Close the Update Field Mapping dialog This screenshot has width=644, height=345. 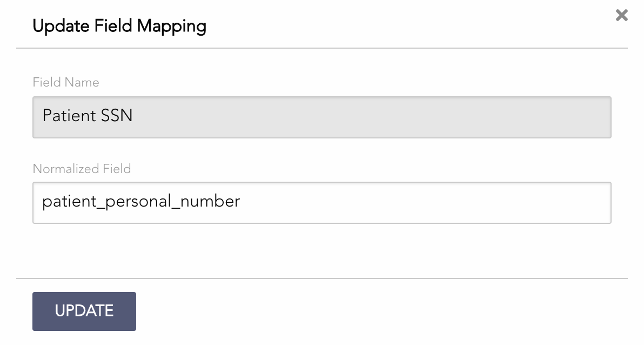pos(621,16)
